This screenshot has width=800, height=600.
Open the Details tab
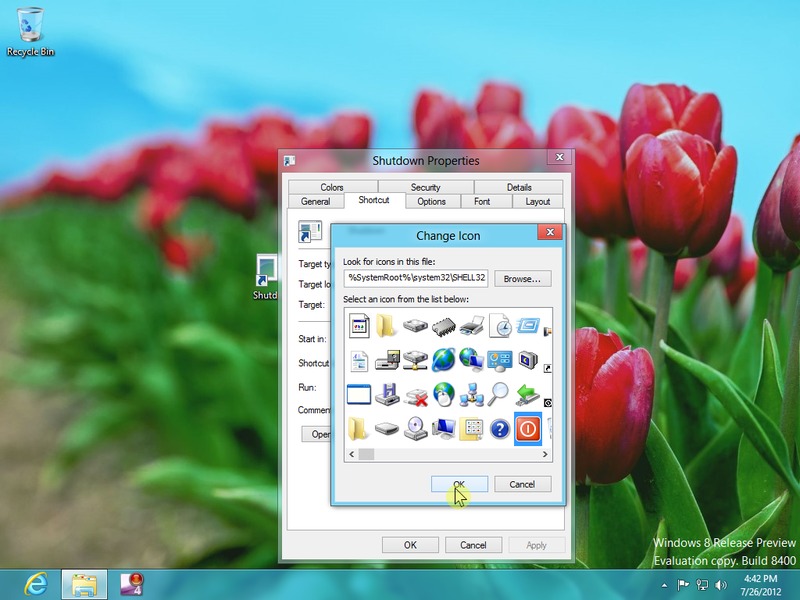pos(519,187)
